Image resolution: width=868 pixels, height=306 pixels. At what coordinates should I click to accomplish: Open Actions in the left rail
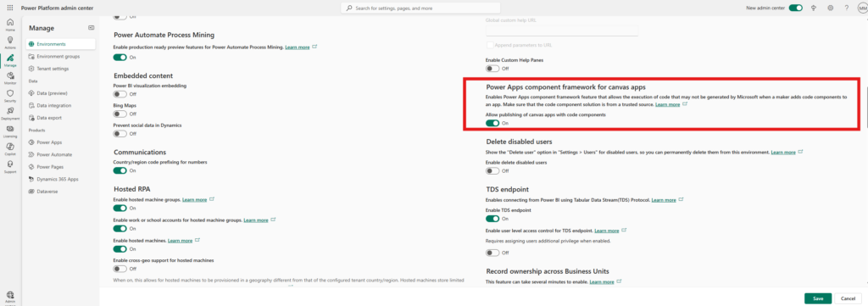10,42
